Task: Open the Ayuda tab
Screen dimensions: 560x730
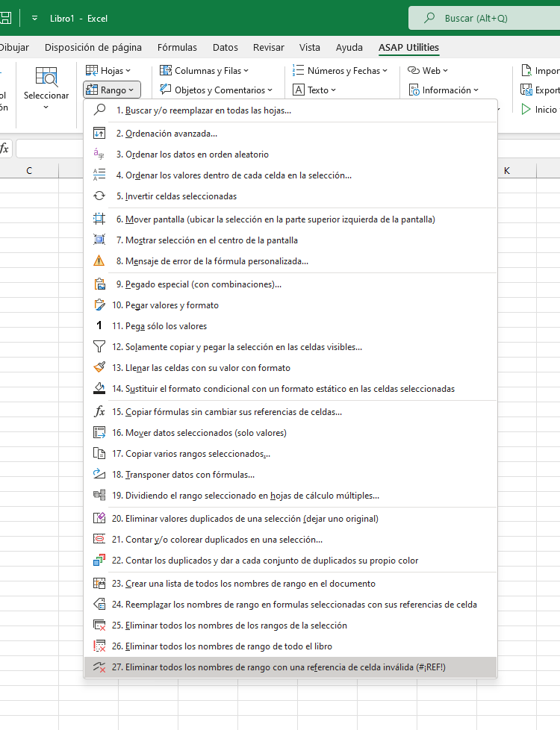Action: pyautogui.click(x=349, y=48)
